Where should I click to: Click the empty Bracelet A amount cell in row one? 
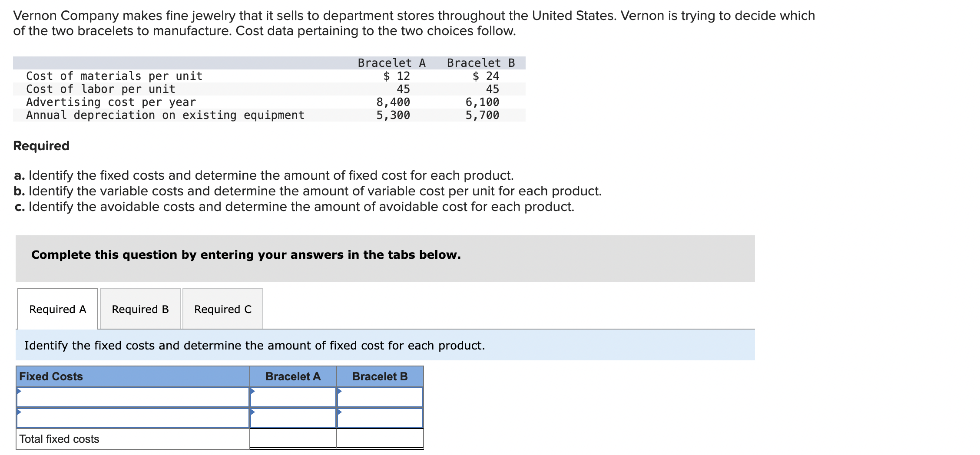click(293, 396)
